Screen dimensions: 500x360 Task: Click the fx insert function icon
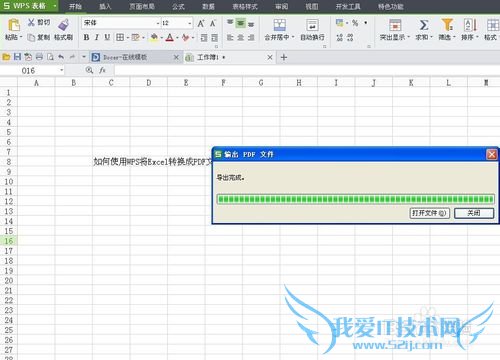coord(102,70)
